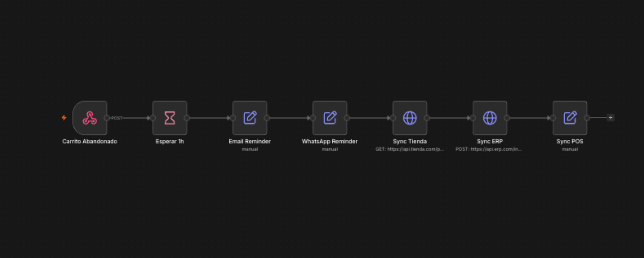Add a node with the plus button
Viewport: 644px width, 258px height.
click(610, 118)
